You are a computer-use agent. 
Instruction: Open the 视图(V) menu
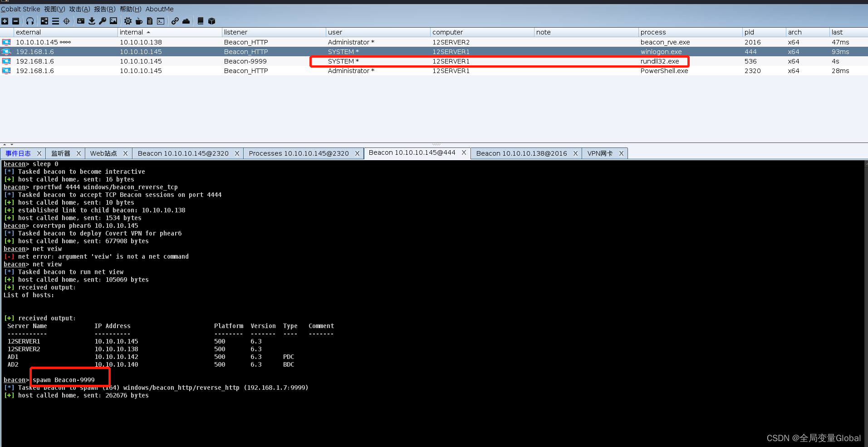[x=54, y=9]
